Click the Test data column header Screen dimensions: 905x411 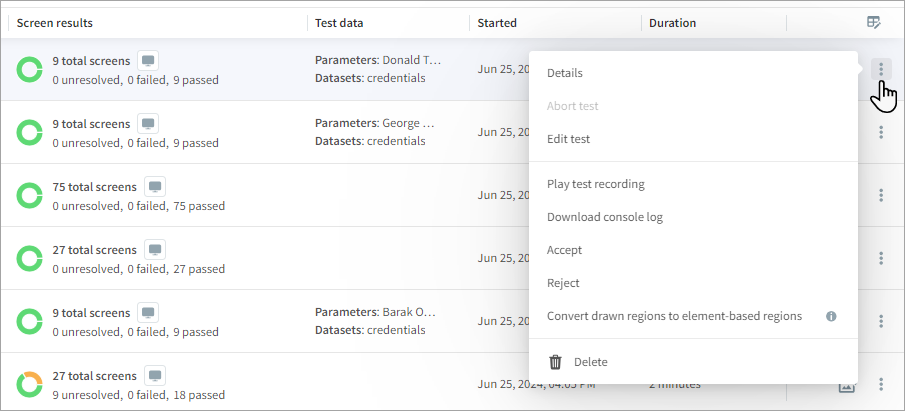click(339, 22)
